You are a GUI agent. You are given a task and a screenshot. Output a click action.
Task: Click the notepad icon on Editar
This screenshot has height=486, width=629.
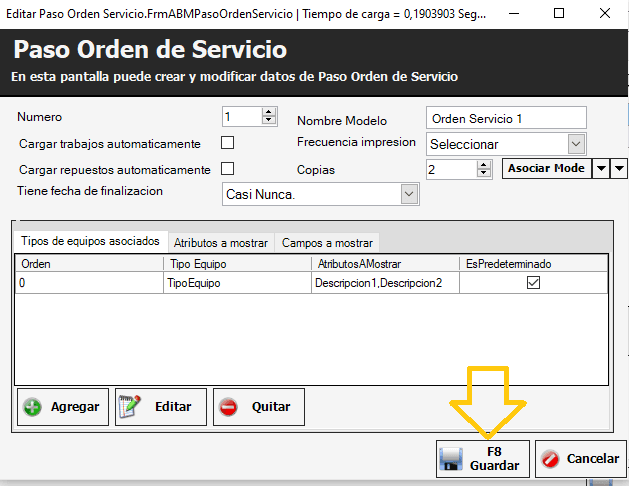pos(131,407)
